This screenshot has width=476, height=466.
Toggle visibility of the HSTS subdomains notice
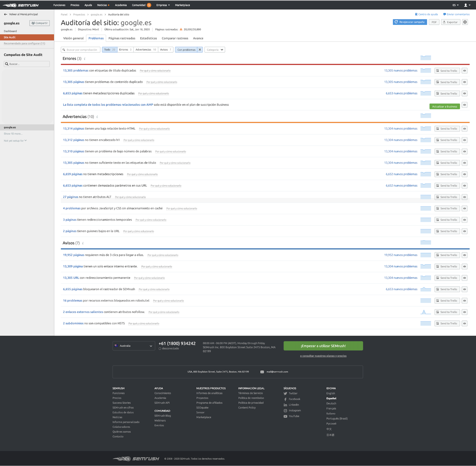[x=465, y=324]
